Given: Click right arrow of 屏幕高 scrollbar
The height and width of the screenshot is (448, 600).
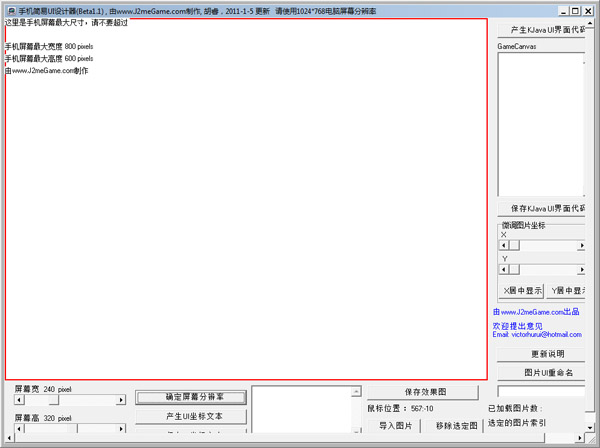Looking at the screenshot, I should [x=121, y=428].
